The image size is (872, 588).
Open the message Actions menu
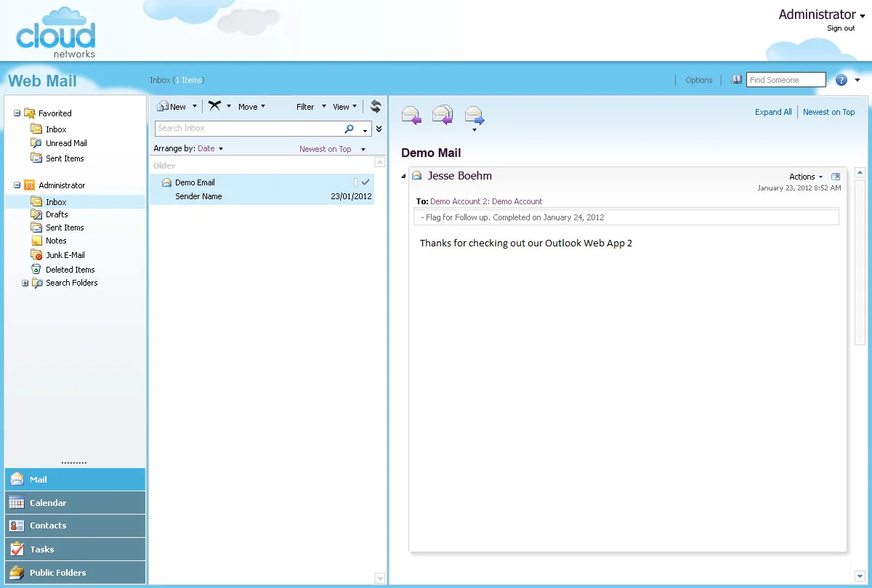806,177
